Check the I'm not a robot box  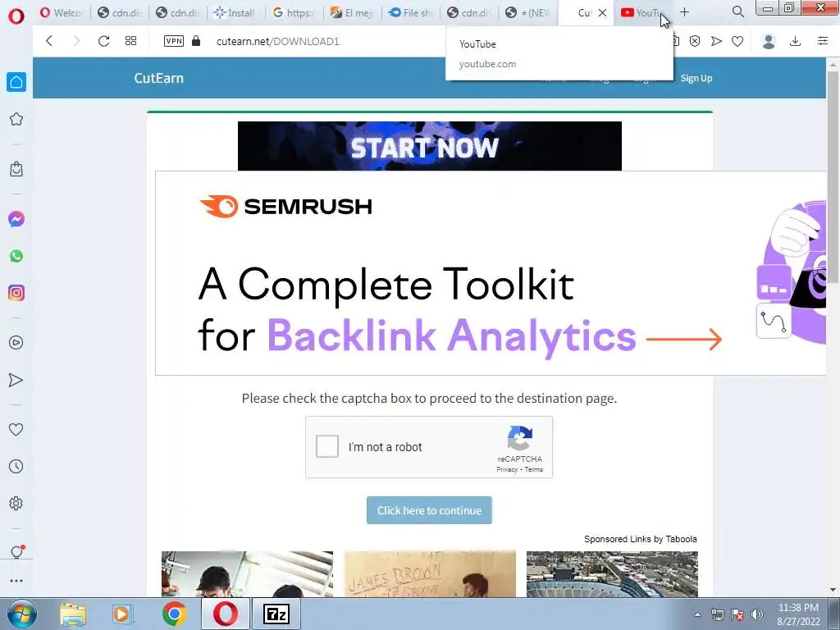(326, 446)
